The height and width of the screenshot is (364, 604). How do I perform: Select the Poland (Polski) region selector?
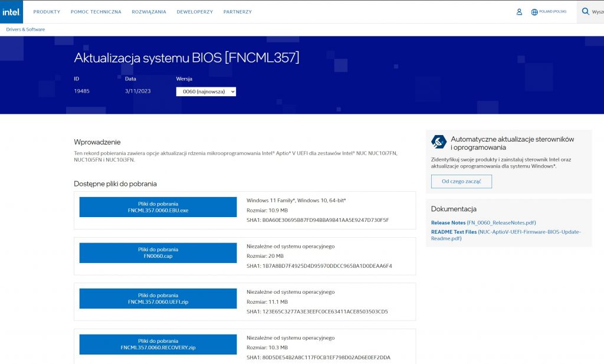coord(552,12)
